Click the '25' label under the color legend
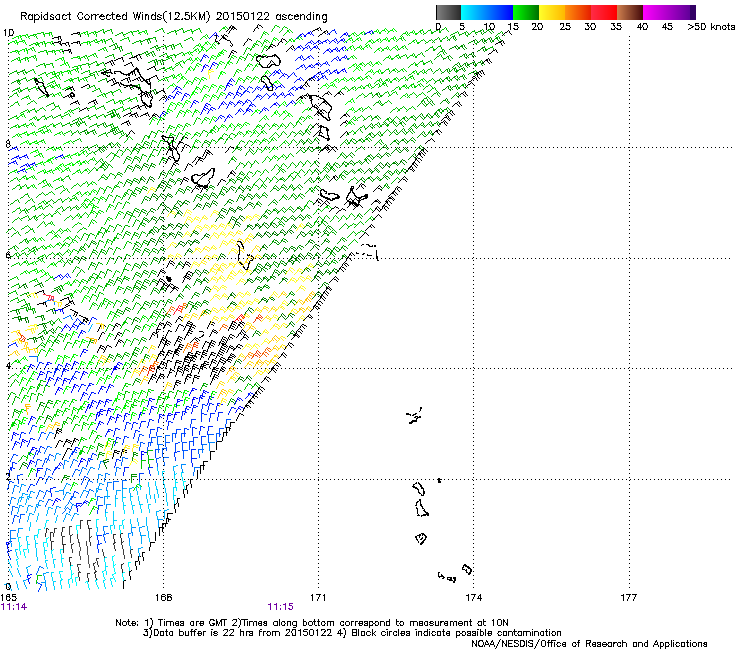Image resolution: width=740 pixels, height=650 pixels. (565, 27)
